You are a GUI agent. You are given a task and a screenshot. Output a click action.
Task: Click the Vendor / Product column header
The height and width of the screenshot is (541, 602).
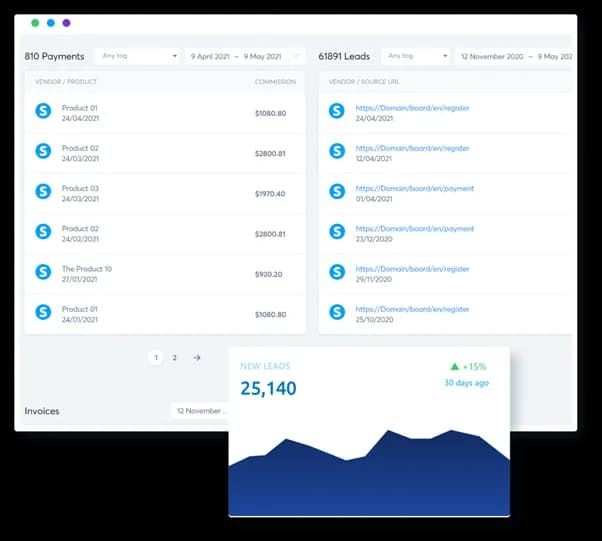point(66,82)
